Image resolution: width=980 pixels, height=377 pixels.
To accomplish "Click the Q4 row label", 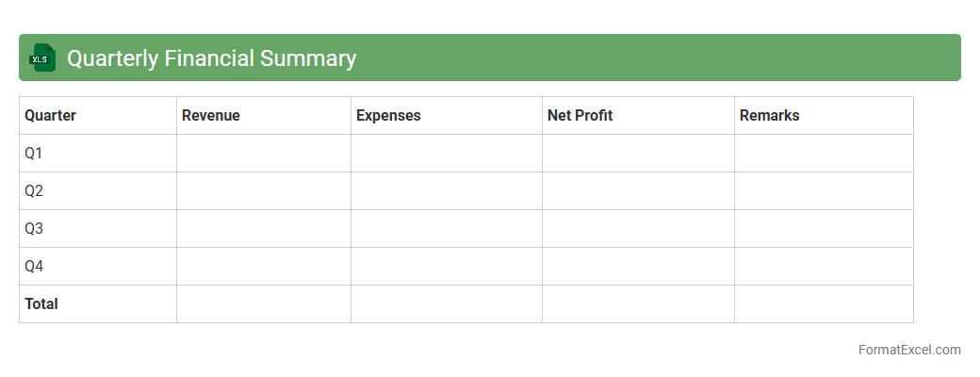I will (34, 267).
